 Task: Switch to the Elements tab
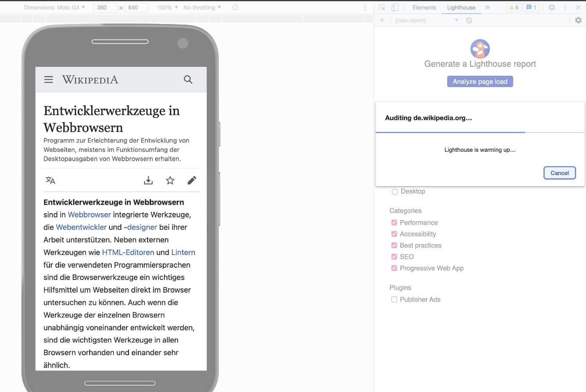click(x=424, y=8)
